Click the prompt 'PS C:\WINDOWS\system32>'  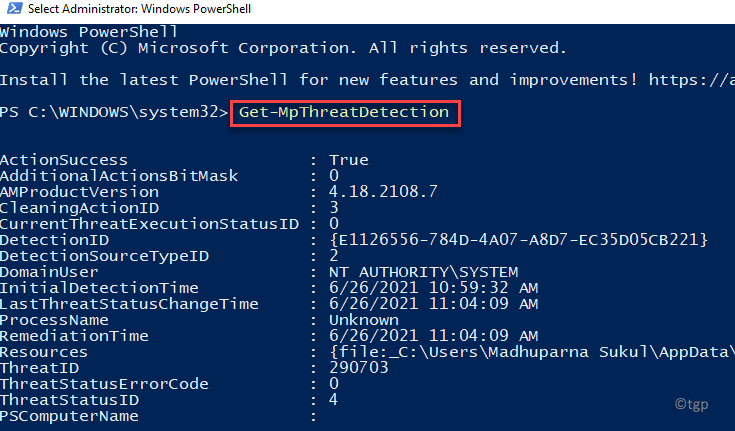(114, 112)
